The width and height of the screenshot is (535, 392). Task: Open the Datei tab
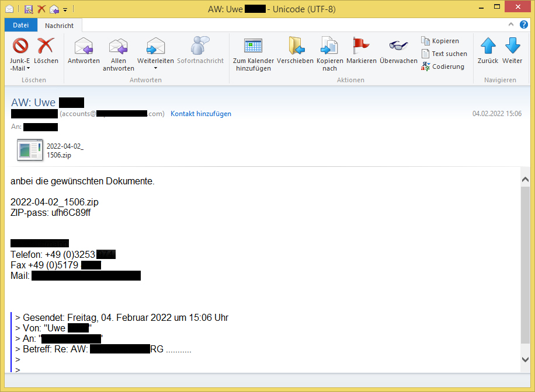pos(21,25)
